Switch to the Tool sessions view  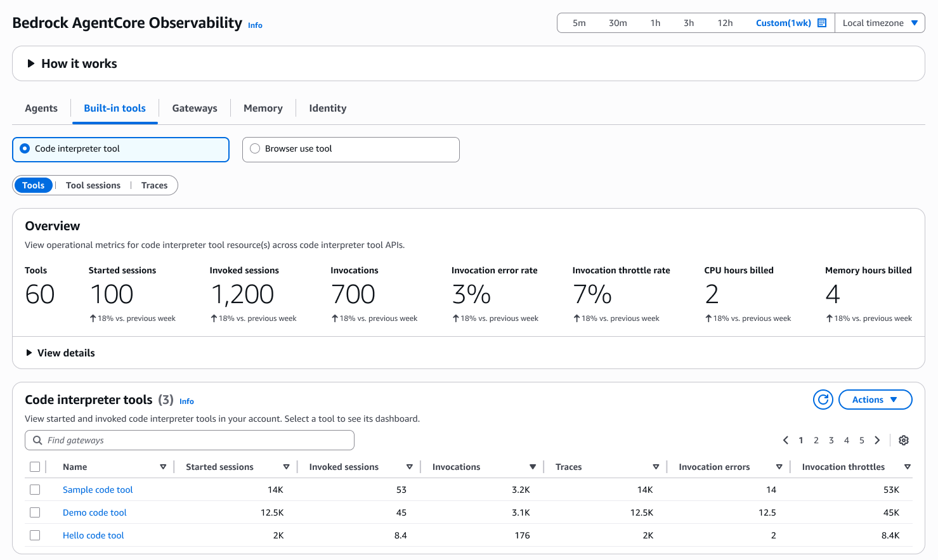coord(93,185)
